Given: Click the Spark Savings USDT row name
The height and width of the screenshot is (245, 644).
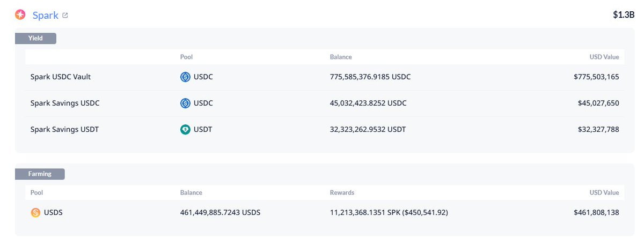Looking at the screenshot, I should [x=65, y=129].
